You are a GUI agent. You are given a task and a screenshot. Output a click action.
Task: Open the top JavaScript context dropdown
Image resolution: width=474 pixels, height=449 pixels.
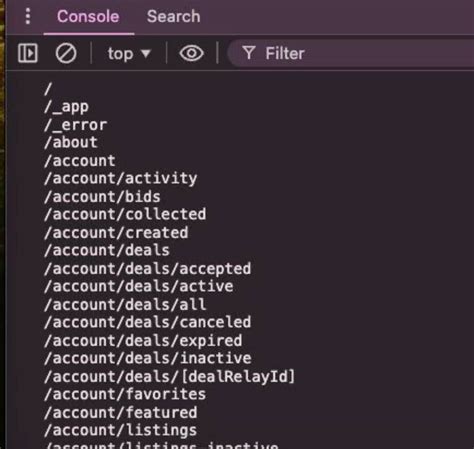(x=129, y=54)
